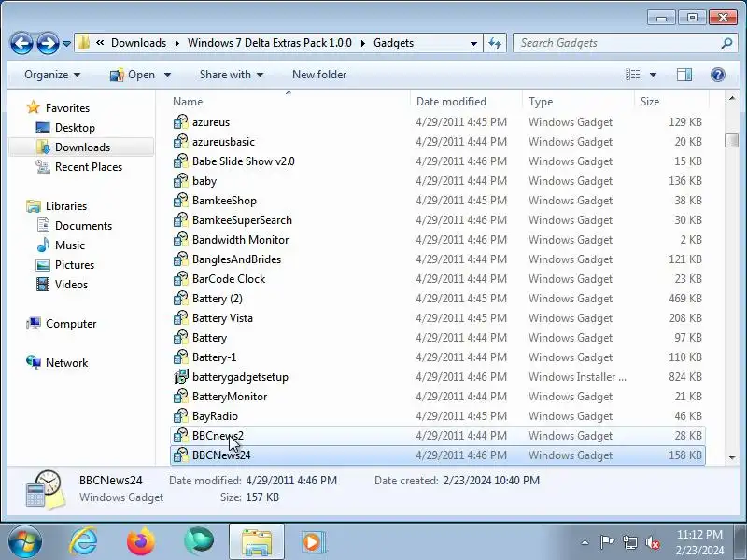747x560 pixels.
Task: Open the Pictures library
Action: (x=75, y=264)
